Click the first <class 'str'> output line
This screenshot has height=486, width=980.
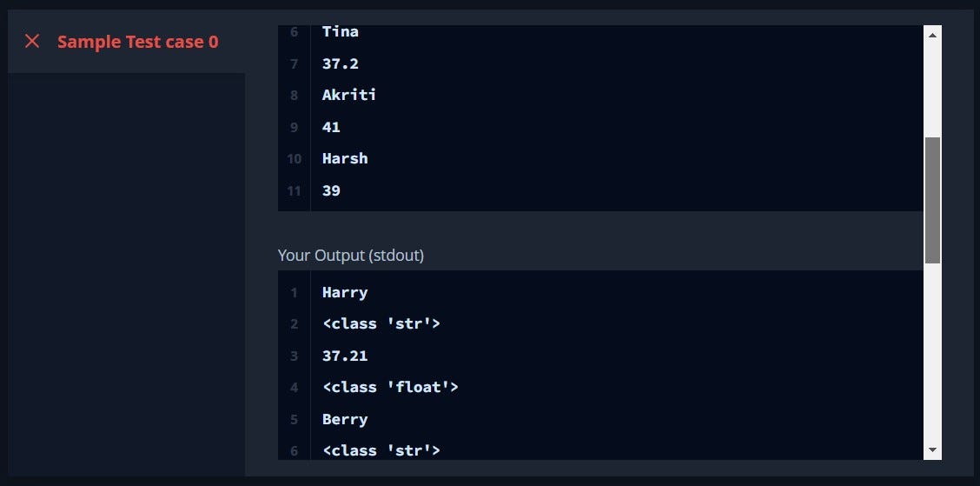[x=381, y=323]
